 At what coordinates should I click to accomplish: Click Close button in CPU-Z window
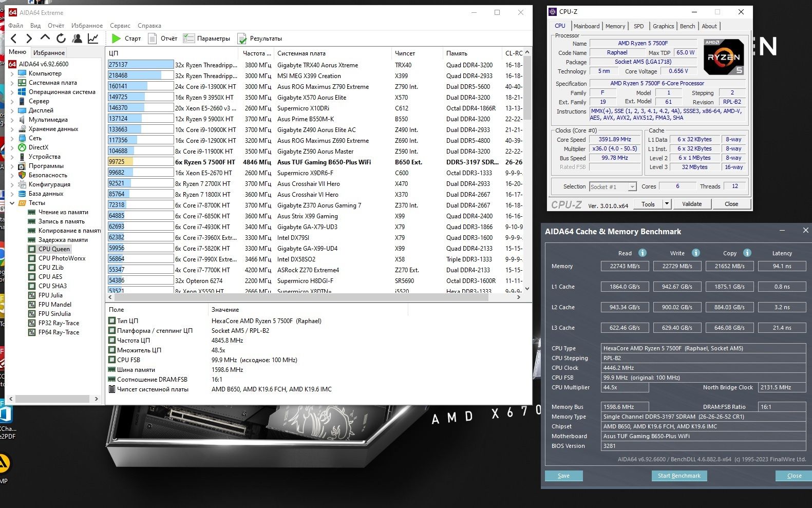(731, 204)
